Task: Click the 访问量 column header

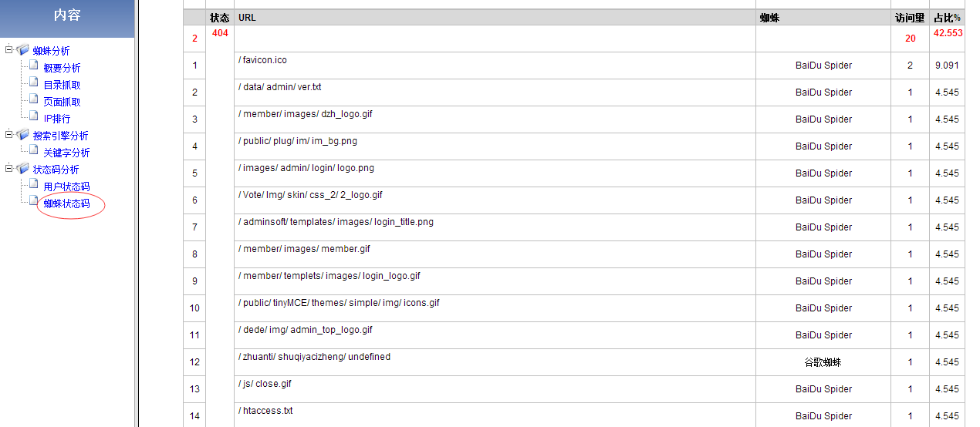Action: coord(910,18)
